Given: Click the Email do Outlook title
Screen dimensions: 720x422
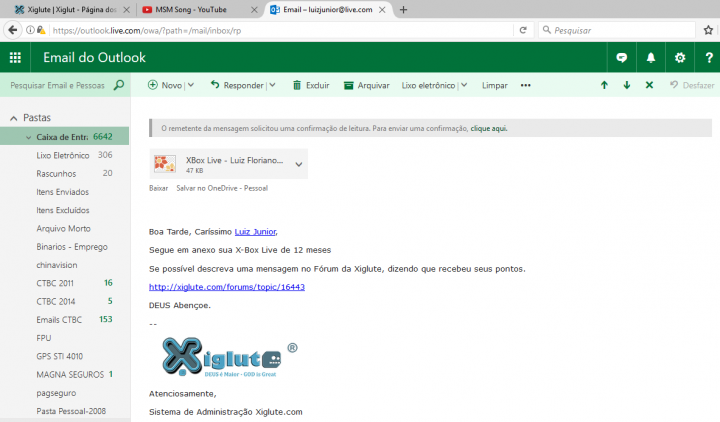Looking at the screenshot, I should (x=94, y=57).
